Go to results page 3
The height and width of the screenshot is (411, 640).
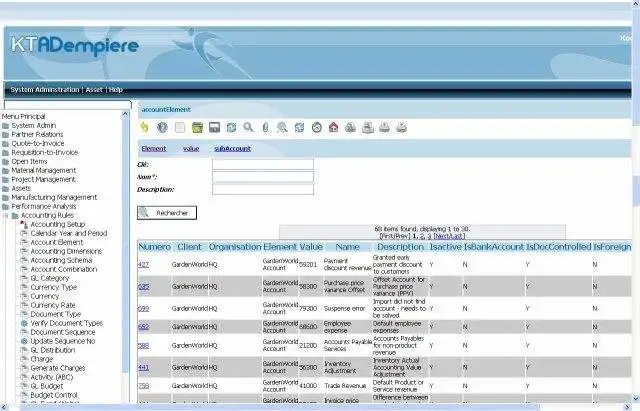(x=429, y=236)
